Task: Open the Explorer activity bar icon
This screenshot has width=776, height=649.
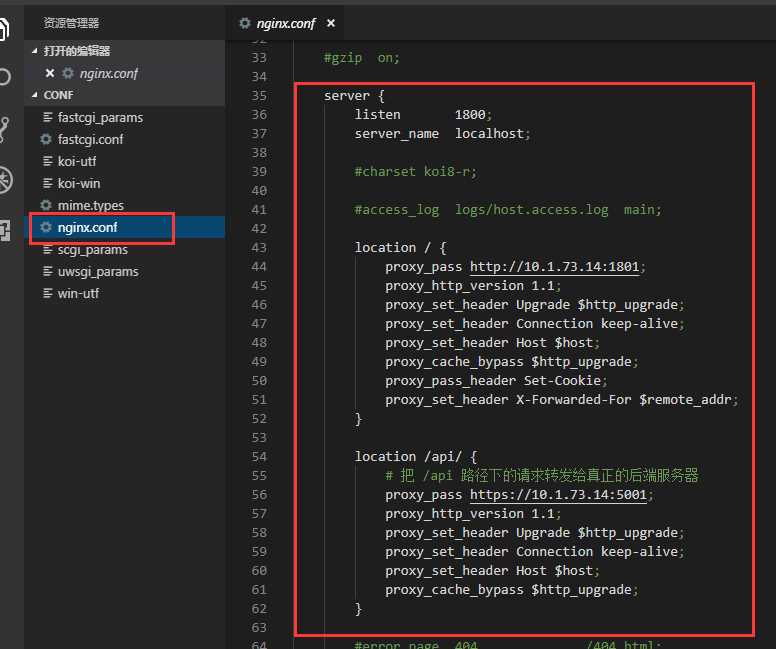Action: tap(4, 28)
